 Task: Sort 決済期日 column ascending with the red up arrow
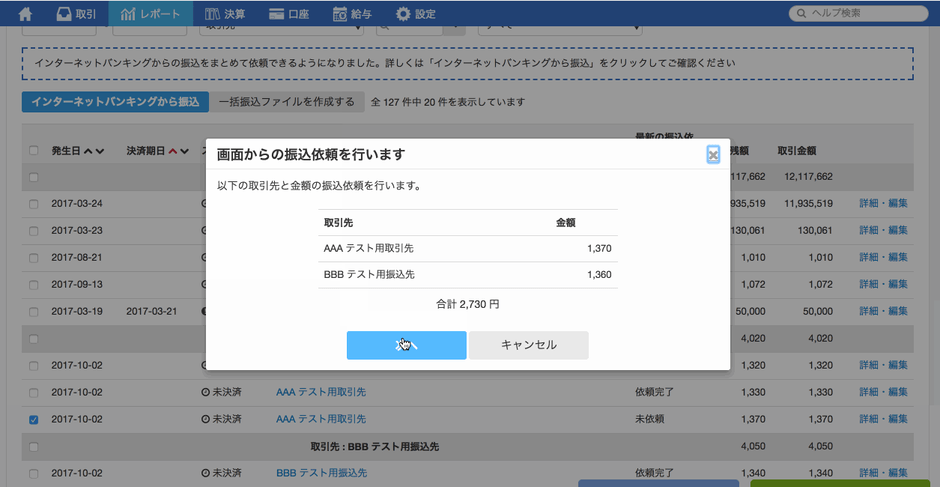(x=173, y=151)
